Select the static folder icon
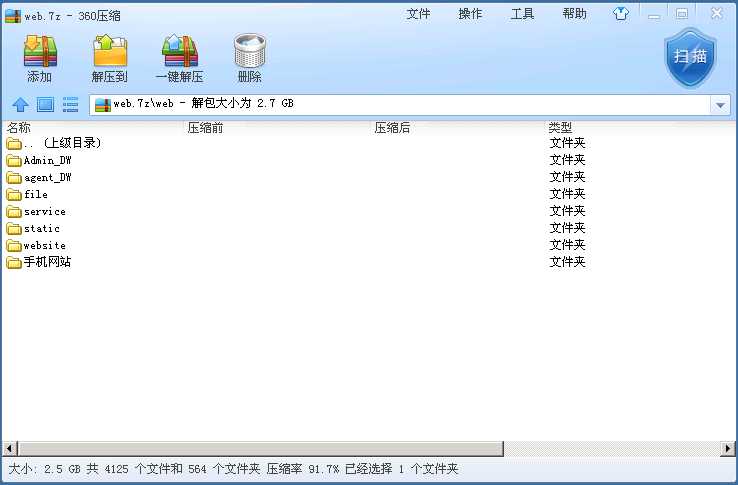The image size is (738, 485). pos(14,228)
